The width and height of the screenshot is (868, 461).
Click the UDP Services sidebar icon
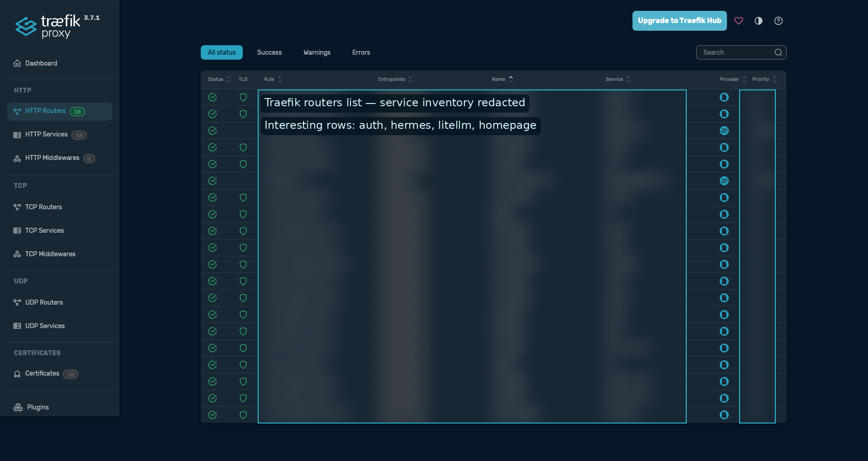(17, 326)
